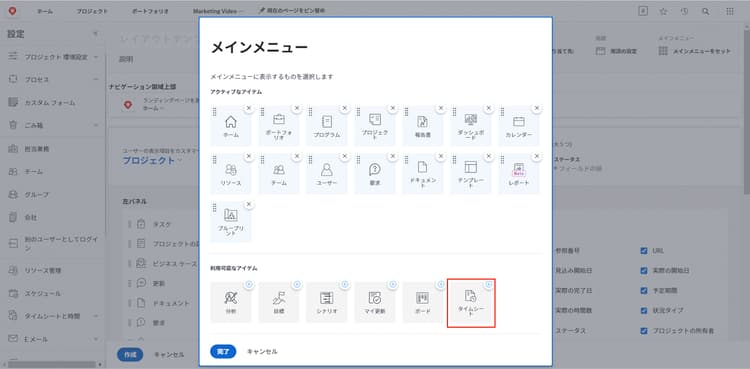Add the マイ更新 item using its plus icon
750x369 pixels.
(393, 285)
